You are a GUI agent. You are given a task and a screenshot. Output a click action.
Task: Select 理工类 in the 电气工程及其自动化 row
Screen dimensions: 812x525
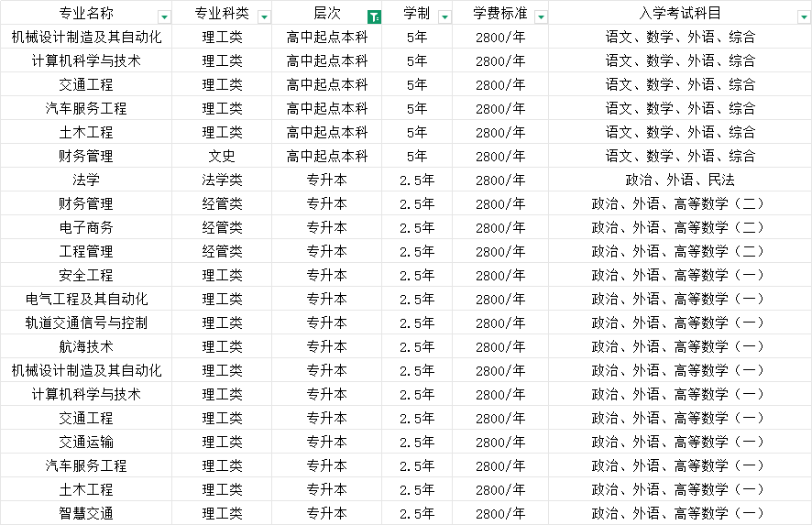pos(222,299)
